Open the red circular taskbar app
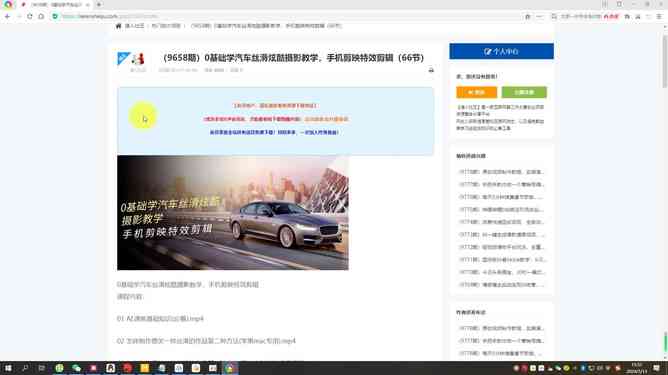 (127, 368)
